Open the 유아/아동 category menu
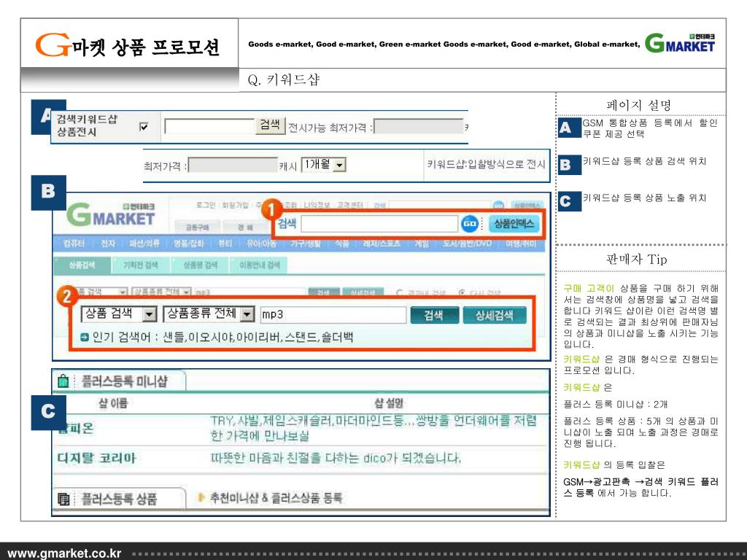Image resolution: width=747 pixels, height=560 pixels. (261, 244)
